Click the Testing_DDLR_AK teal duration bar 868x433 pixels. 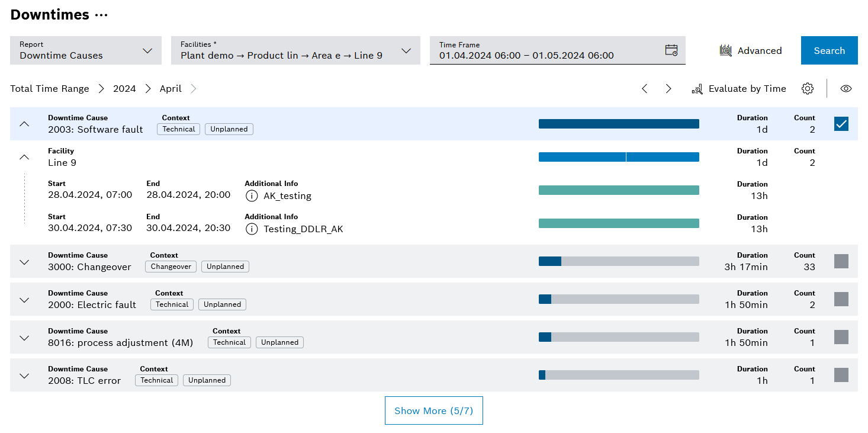pos(619,223)
